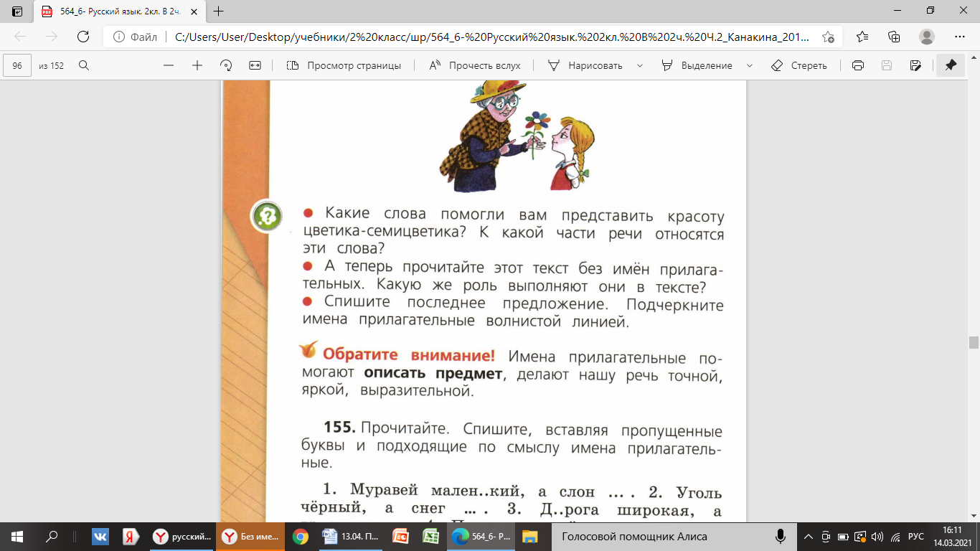Screen dimensions: 980x551
Task: Open browser Settings and more menu
Action: coord(960,37)
